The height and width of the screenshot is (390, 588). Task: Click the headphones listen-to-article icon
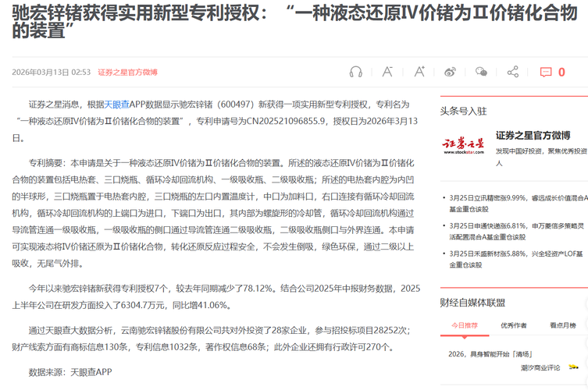[x=355, y=72]
